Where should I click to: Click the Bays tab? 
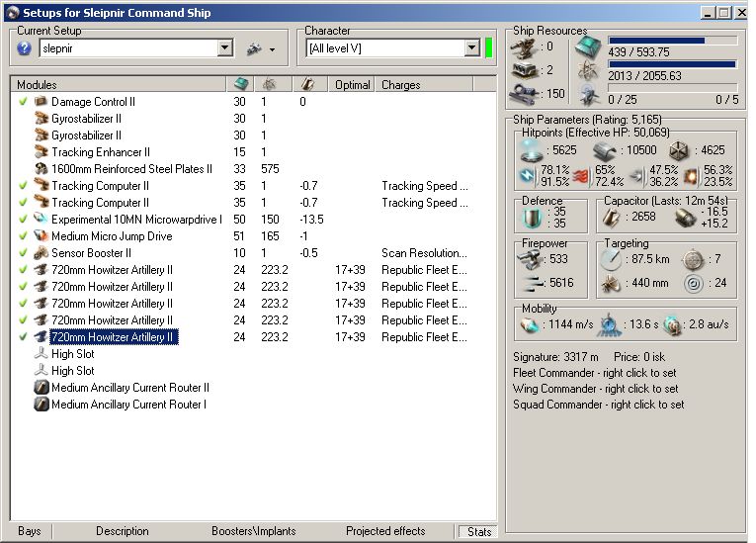[30, 531]
